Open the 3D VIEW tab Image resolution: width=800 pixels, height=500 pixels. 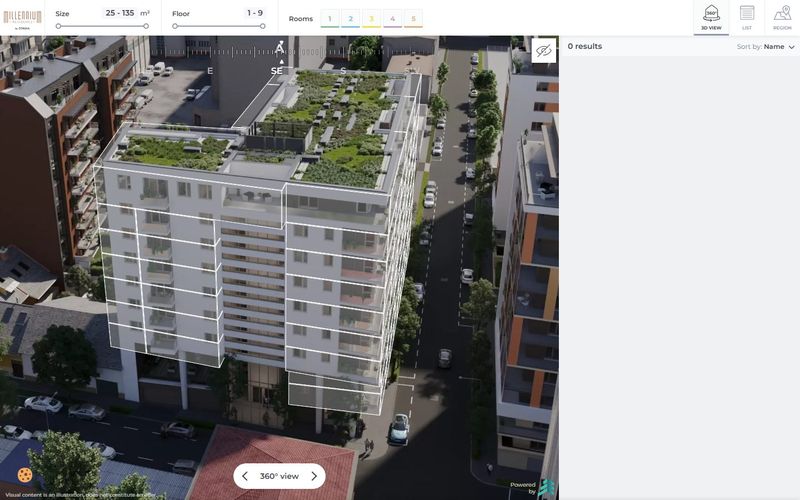[x=711, y=18]
